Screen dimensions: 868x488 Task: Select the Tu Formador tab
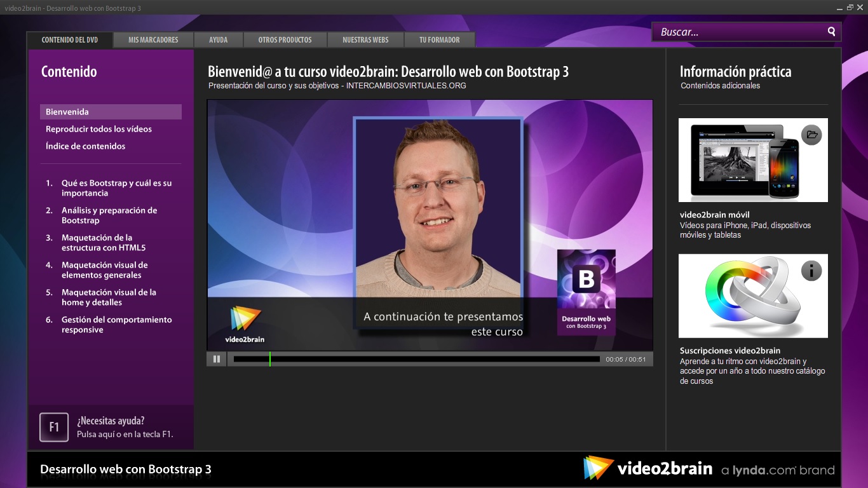(x=440, y=39)
